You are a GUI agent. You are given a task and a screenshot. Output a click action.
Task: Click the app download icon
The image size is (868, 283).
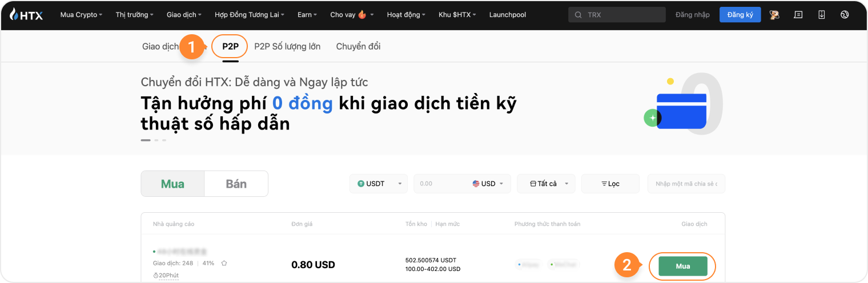[x=822, y=15]
